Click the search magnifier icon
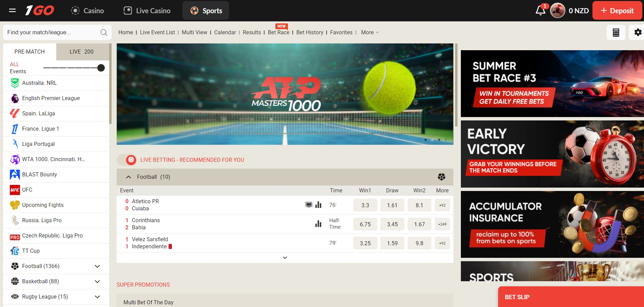Screen dimensions: 644x307 pyautogui.click(x=104, y=33)
